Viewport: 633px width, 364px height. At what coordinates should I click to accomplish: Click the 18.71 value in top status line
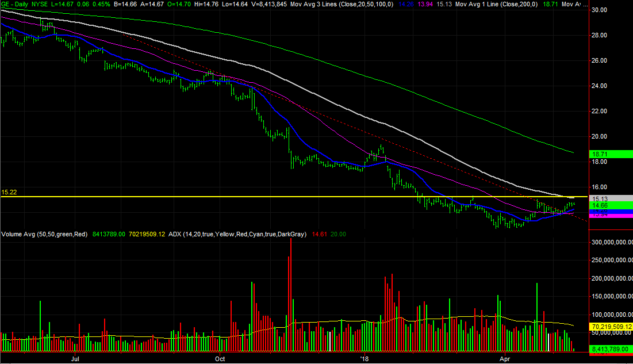tap(550, 4)
